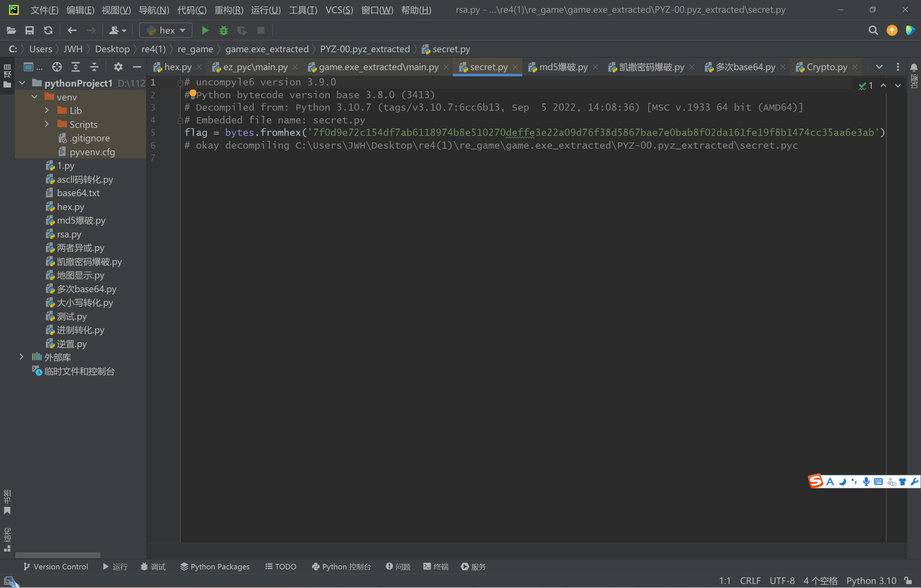Open the Version Control tool window
This screenshot has height=588, width=921.
click(x=56, y=566)
